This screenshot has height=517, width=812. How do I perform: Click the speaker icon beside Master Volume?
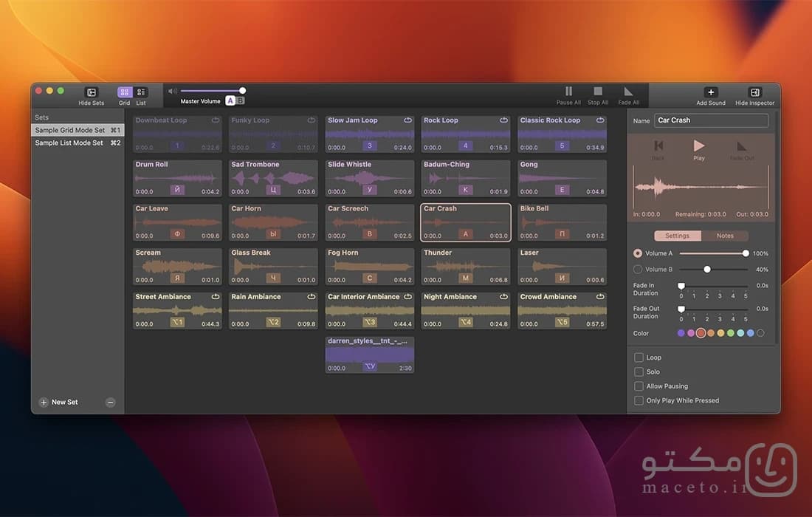[x=173, y=91]
